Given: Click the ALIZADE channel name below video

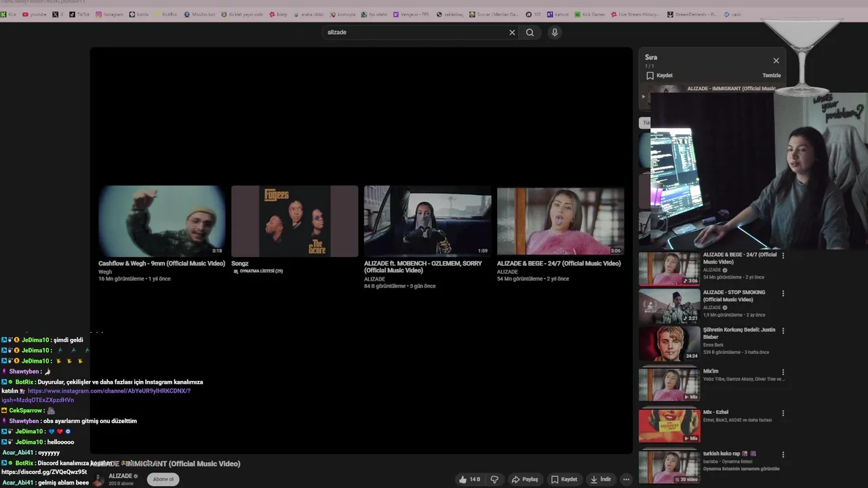Looking at the screenshot, I should 121,476.
